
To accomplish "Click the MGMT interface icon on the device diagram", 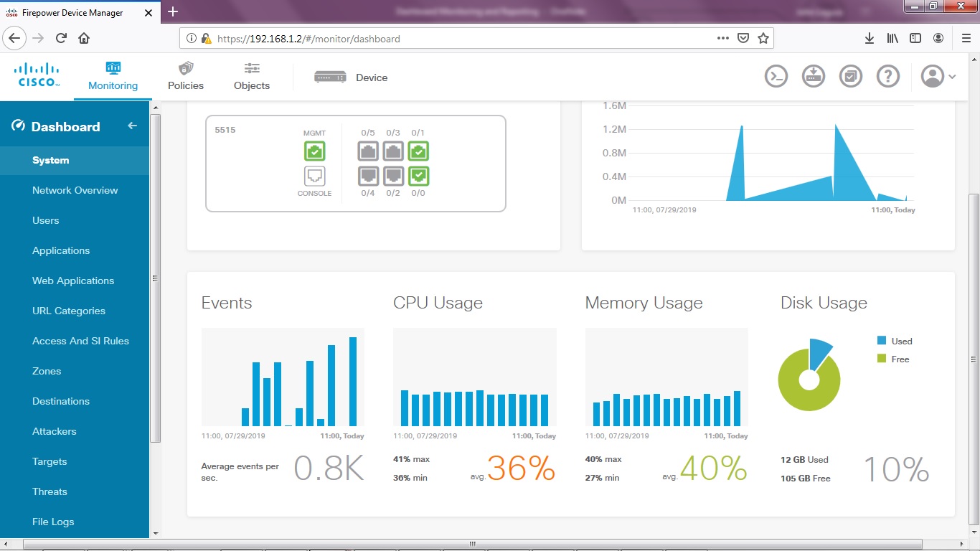I will (x=314, y=151).
